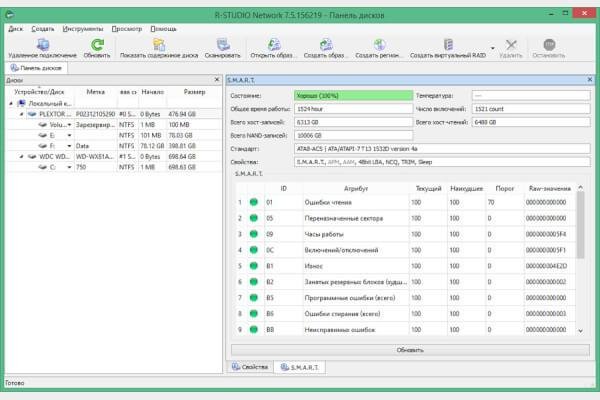Viewport: 600px width, 400px height.
Task: Click the SMART table vertical scrollbar thumb
Action: click(x=580, y=225)
